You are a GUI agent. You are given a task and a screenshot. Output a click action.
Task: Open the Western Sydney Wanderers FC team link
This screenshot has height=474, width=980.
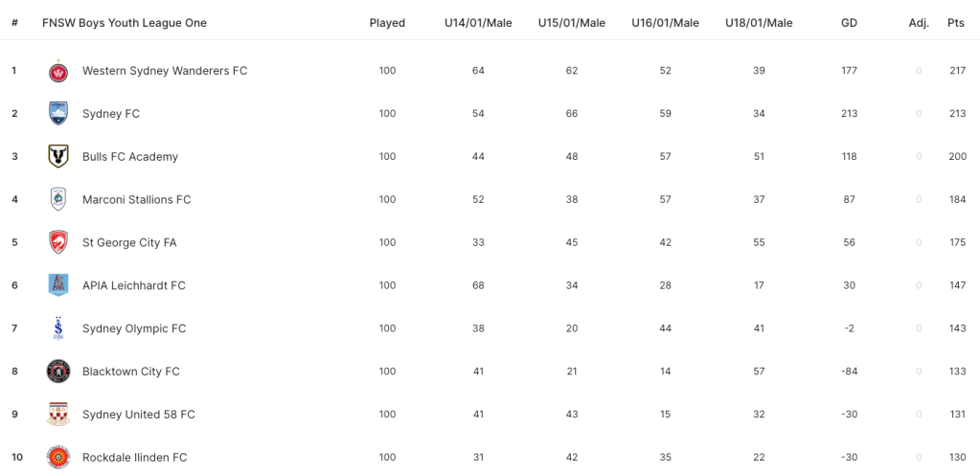[165, 71]
